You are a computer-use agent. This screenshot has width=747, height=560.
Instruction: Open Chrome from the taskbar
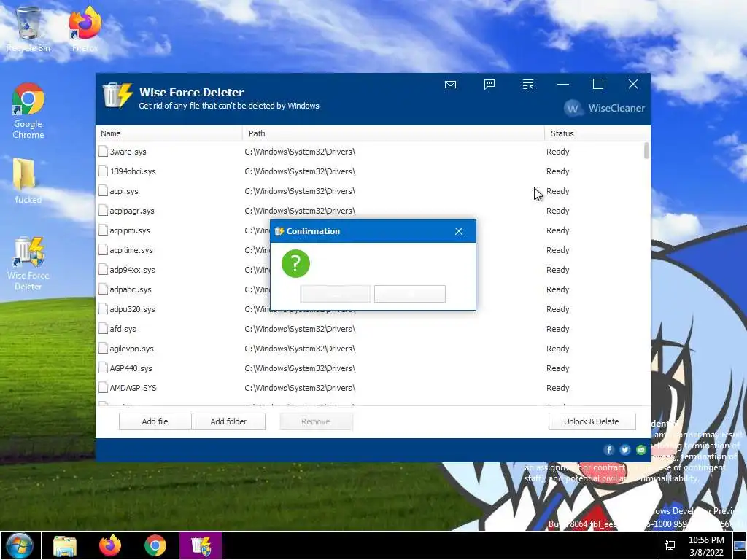point(155,545)
